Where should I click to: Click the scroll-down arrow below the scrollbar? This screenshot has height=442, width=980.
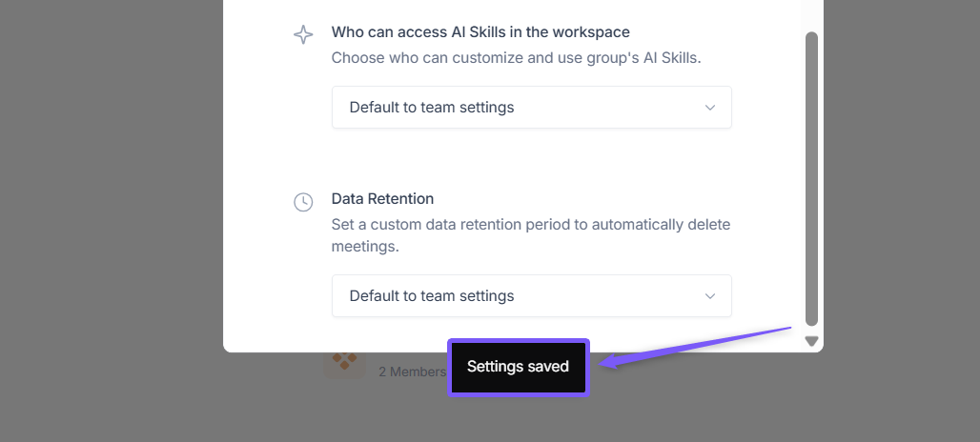[811, 341]
